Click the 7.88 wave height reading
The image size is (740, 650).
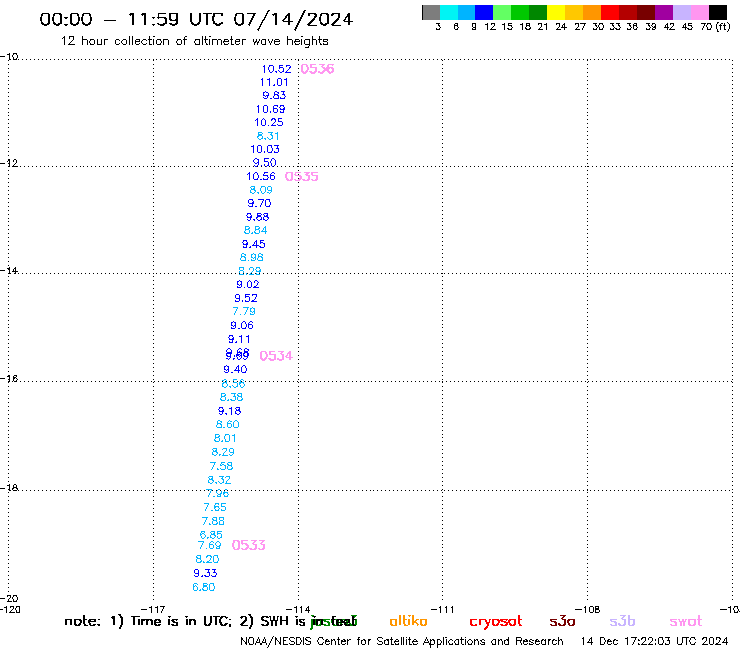(213, 521)
